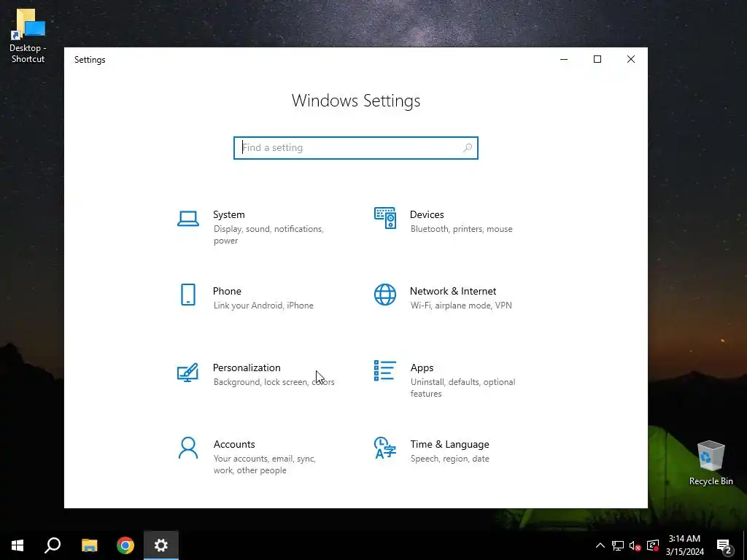The image size is (747, 560).
Task: Click 'Speech, region, date' description
Action: (449, 459)
